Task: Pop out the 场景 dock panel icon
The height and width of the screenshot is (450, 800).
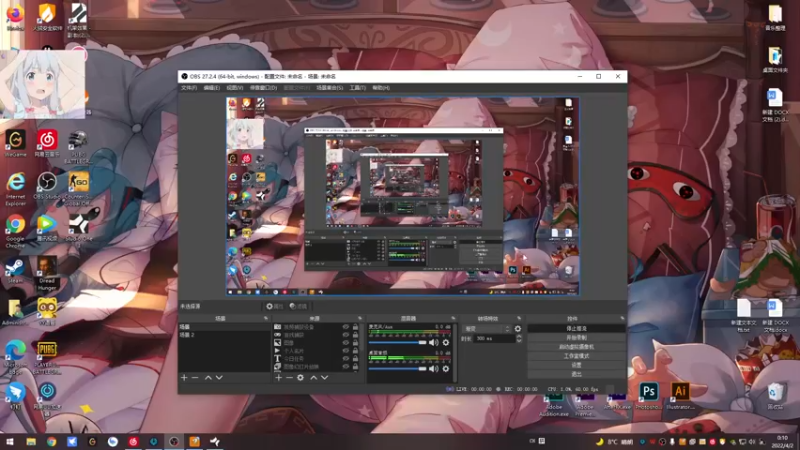Action: pos(266,318)
